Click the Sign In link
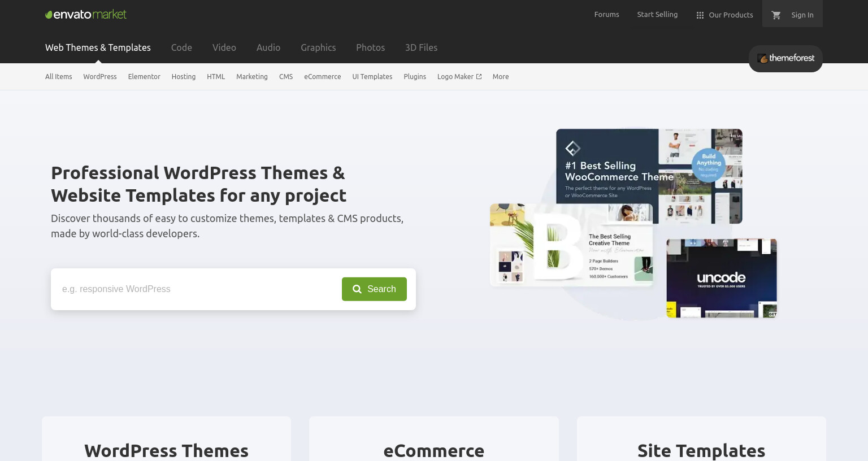 tap(802, 15)
